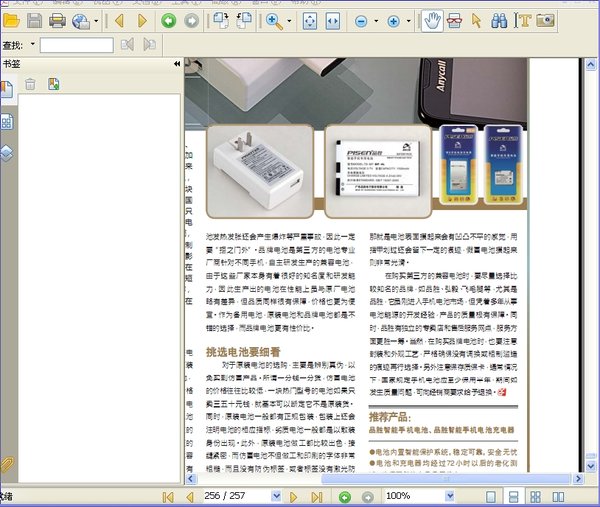The image size is (600, 507).
Task: Choose the arrow select tool
Action: point(477,21)
